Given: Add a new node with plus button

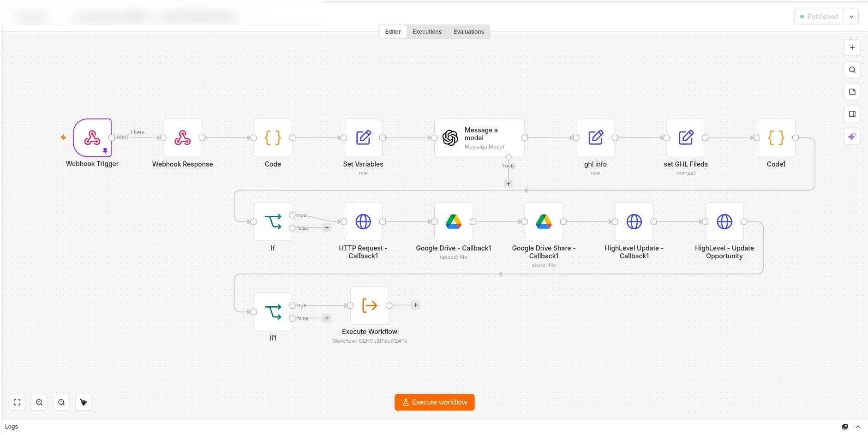Looking at the screenshot, I should pos(852,48).
